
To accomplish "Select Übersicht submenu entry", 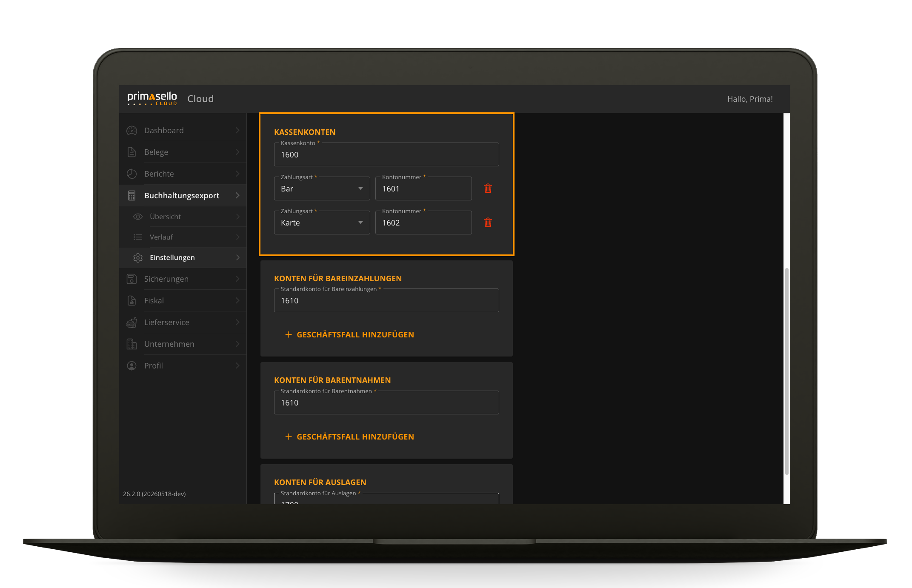I will [183, 217].
